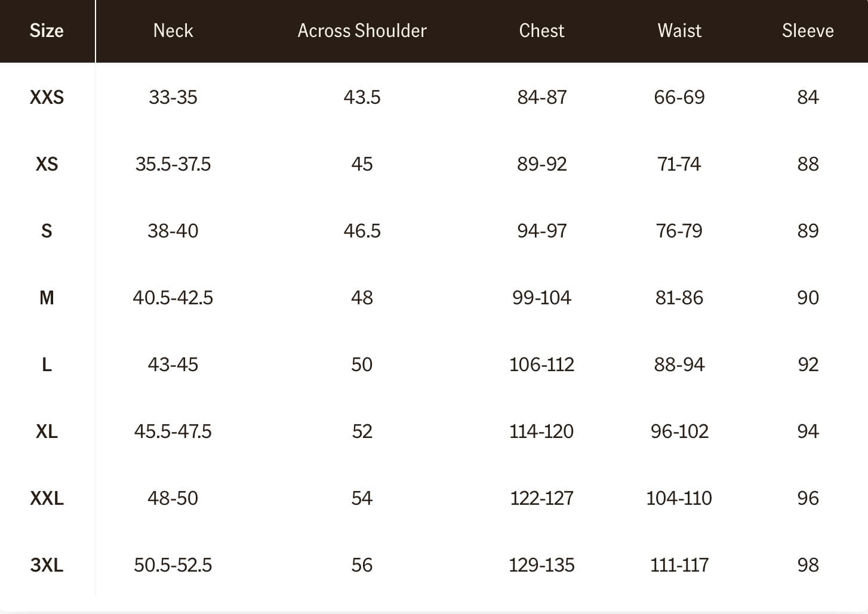Select the XL size row label

pyautogui.click(x=47, y=431)
